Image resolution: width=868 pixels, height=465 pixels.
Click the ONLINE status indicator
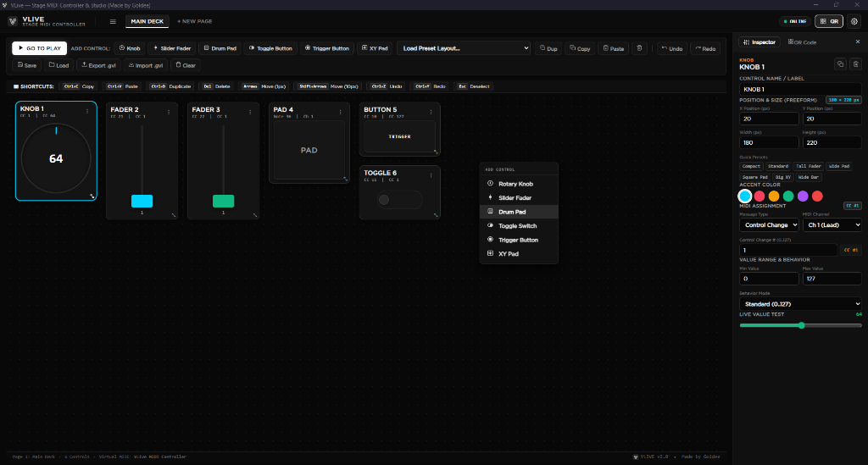pyautogui.click(x=795, y=21)
